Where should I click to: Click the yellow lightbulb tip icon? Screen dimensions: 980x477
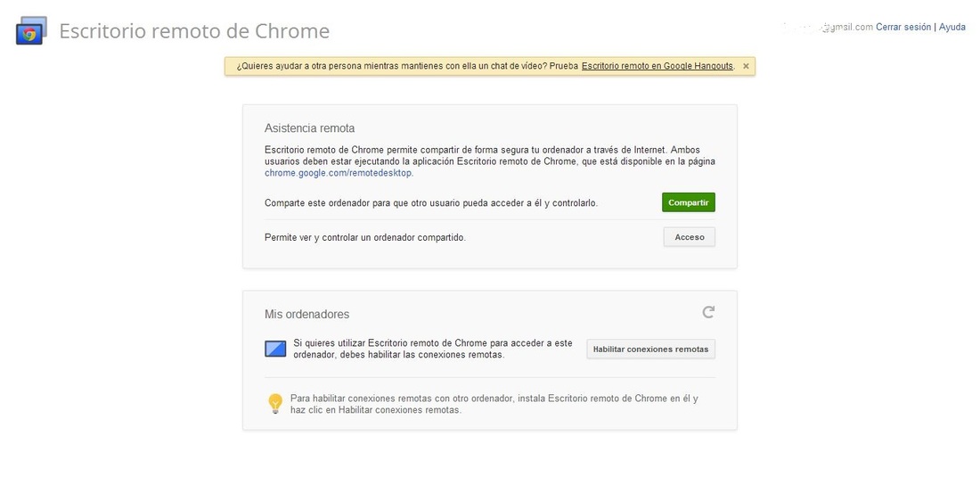point(275,403)
